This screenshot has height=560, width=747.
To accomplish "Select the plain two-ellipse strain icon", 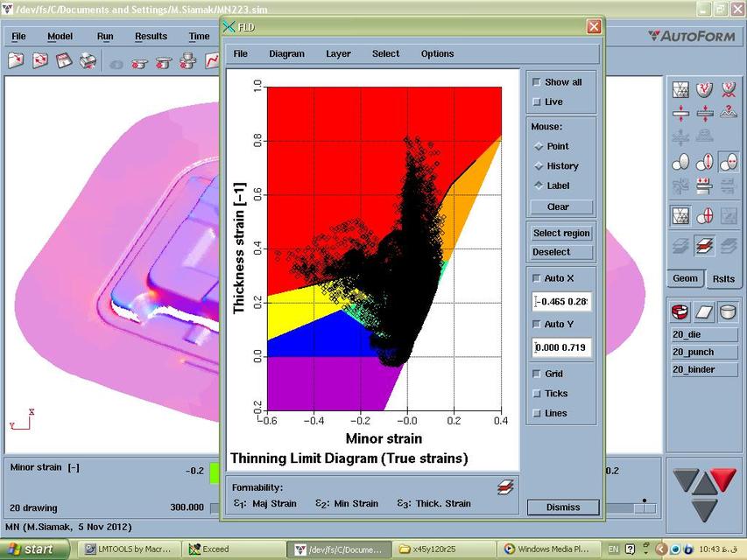I will [680, 163].
